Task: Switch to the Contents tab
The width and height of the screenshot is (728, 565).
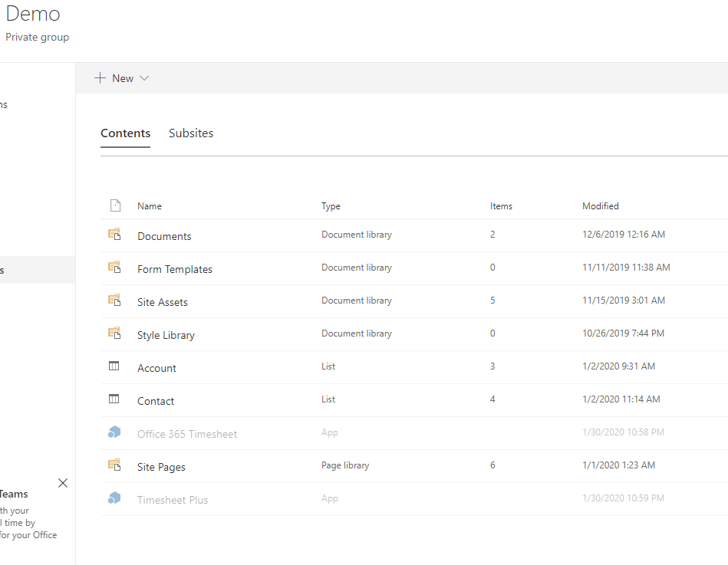Action: [125, 133]
